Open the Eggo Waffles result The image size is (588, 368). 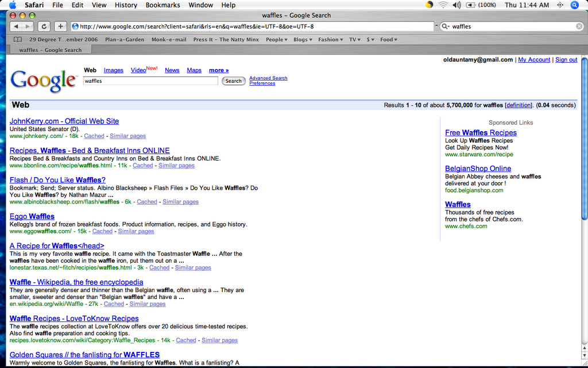pos(32,216)
